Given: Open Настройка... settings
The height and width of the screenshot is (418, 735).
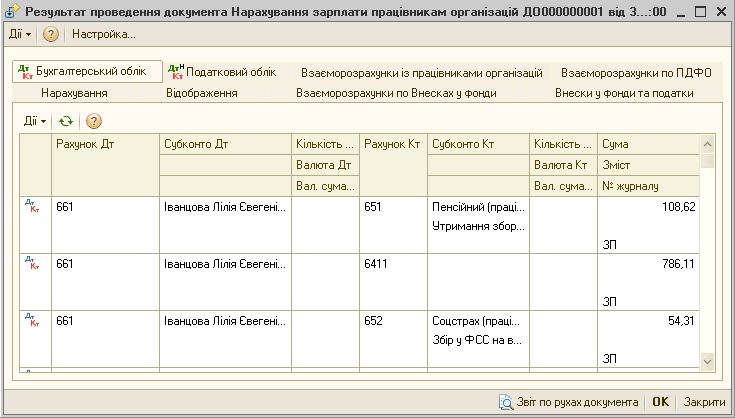Looking at the screenshot, I should point(104,34).
